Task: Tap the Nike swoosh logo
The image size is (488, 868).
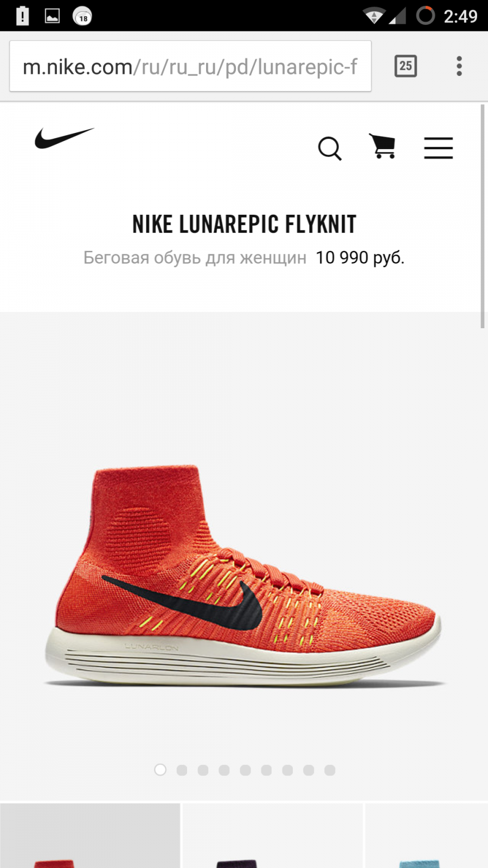Action: pos(65,138)
